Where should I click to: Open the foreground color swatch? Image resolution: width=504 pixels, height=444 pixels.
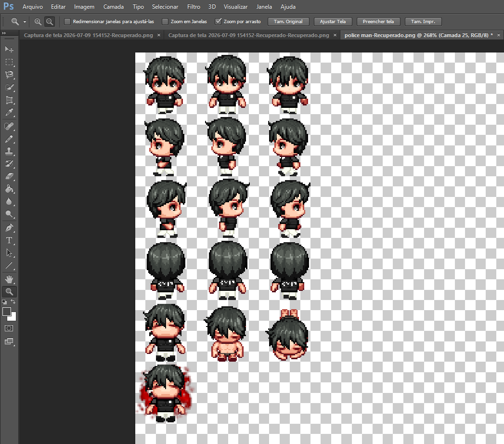[x=6, y=312]
